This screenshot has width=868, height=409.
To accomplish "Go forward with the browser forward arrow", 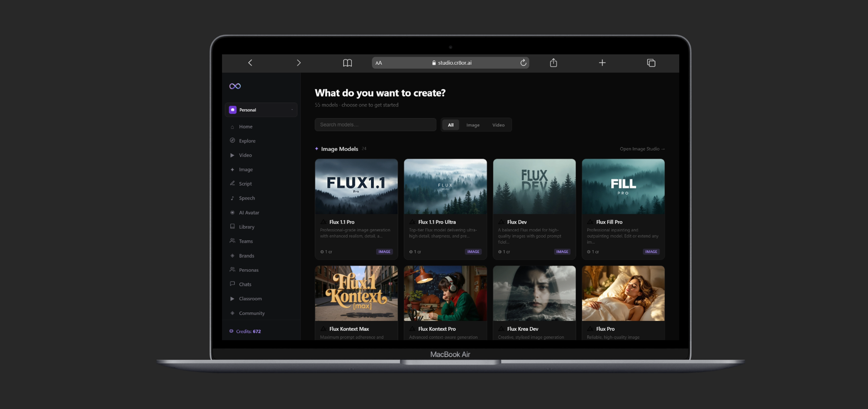I will 299,63.
